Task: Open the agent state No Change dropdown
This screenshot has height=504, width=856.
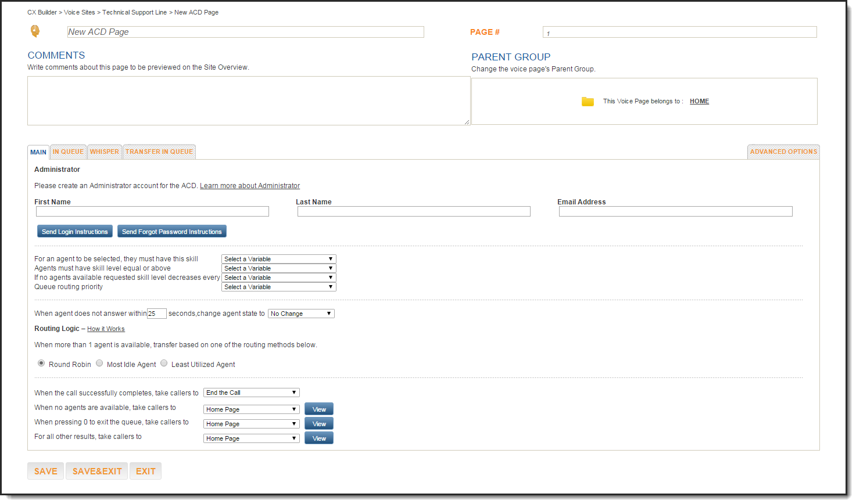Action: coord(301,314)
